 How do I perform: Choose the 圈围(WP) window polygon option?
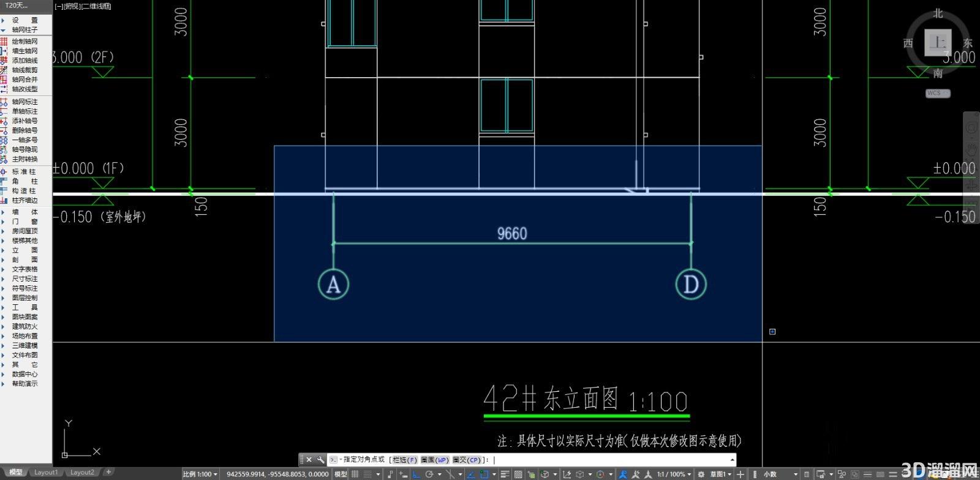[435, 460]
